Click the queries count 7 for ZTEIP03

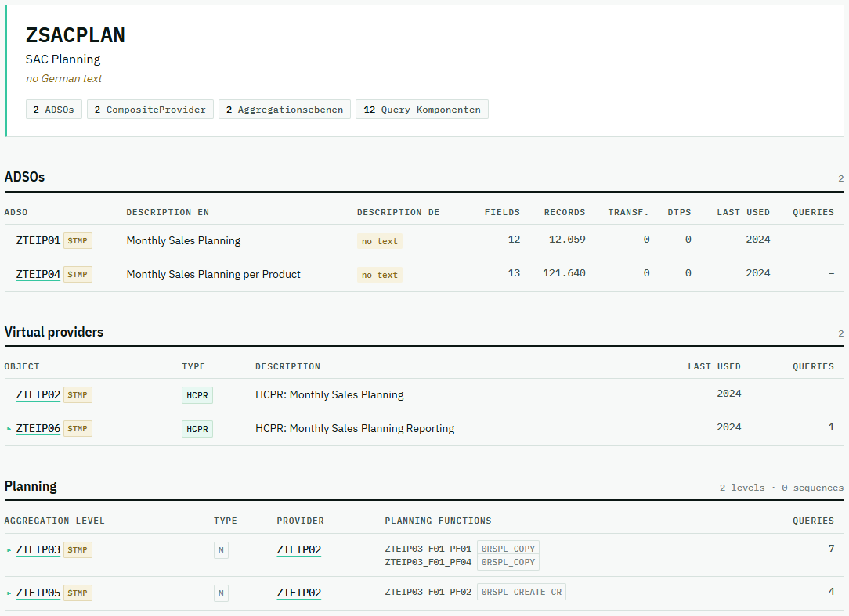click(831, 549)
